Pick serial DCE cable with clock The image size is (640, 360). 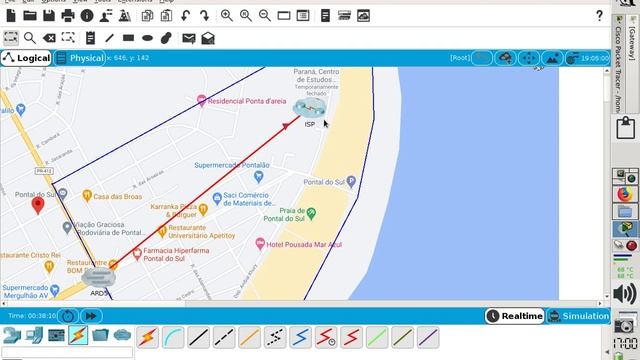pyautogui.click(x=326, y=338)
